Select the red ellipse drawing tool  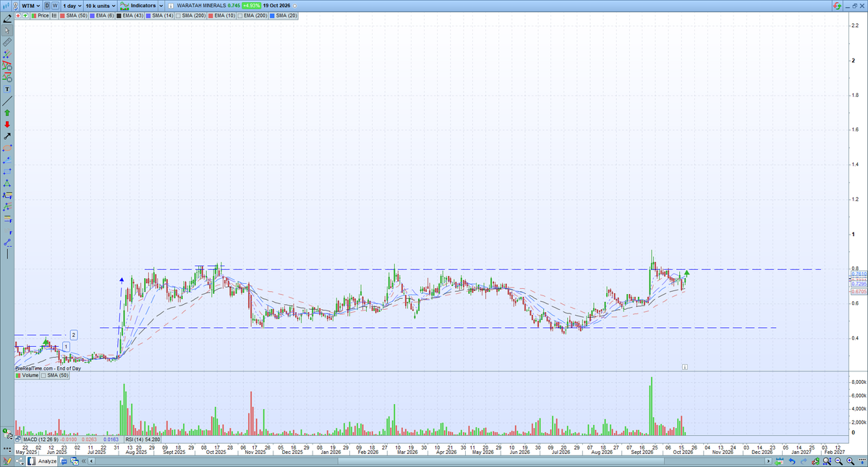7,148
